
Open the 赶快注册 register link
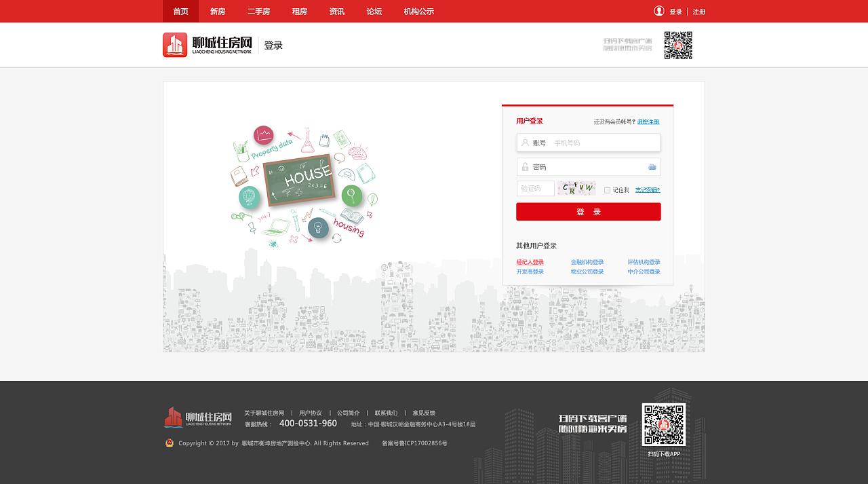click(648, 122)
